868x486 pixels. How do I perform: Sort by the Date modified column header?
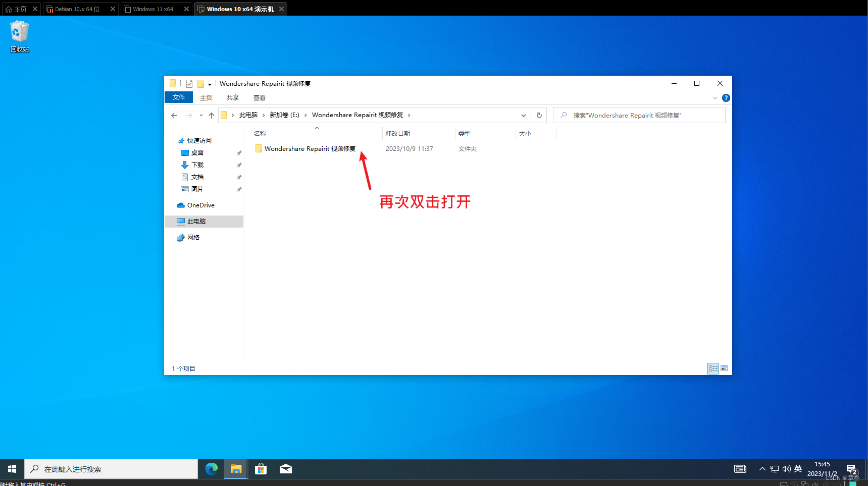(419, 134)
